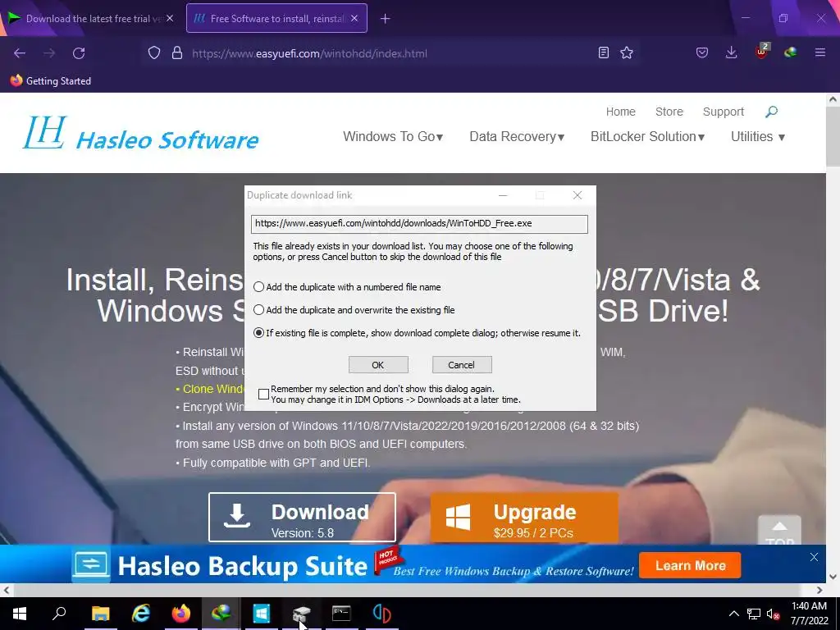Open tracking protection shield icon
840x630 pixels.
click(154, 53)
